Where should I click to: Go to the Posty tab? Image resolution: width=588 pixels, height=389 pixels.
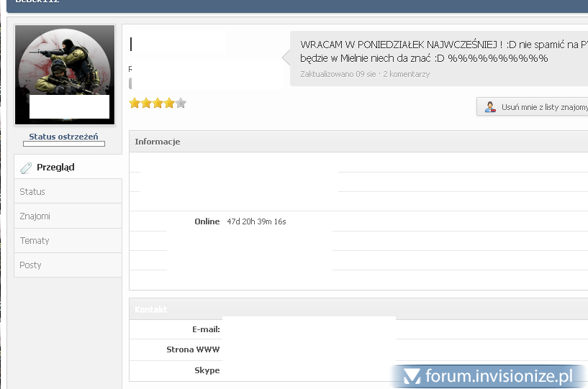tap(30, 265)
